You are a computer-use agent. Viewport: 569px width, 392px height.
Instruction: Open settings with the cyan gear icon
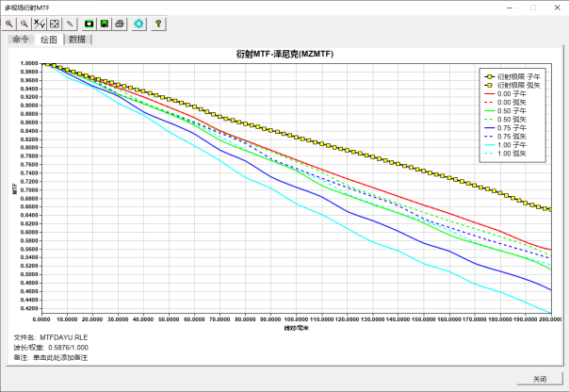click(x=138, y=24)
